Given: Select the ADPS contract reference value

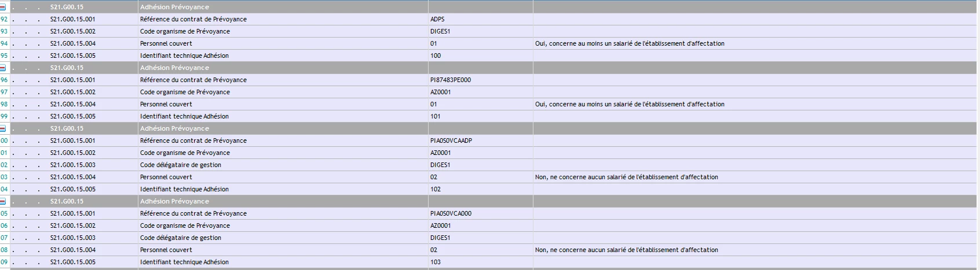Looking at the screenshot, I should (437, 19).
